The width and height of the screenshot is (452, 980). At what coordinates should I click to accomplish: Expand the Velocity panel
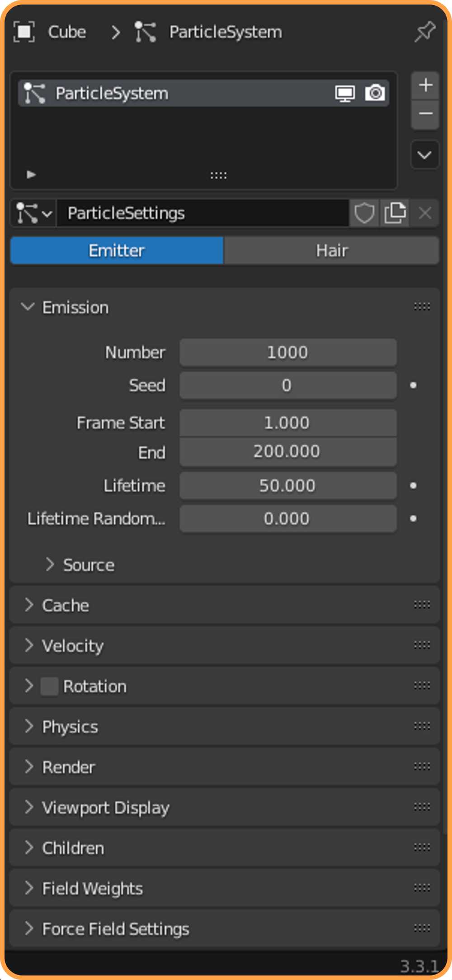(72, 646)
